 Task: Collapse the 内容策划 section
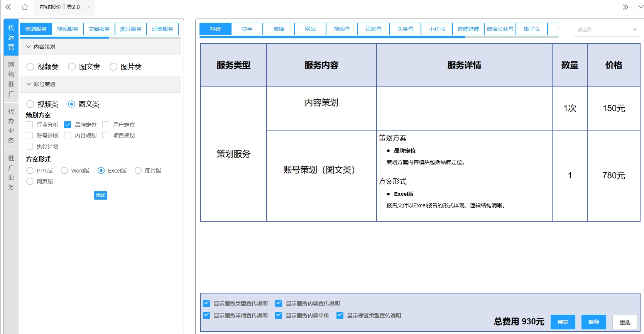29,47
